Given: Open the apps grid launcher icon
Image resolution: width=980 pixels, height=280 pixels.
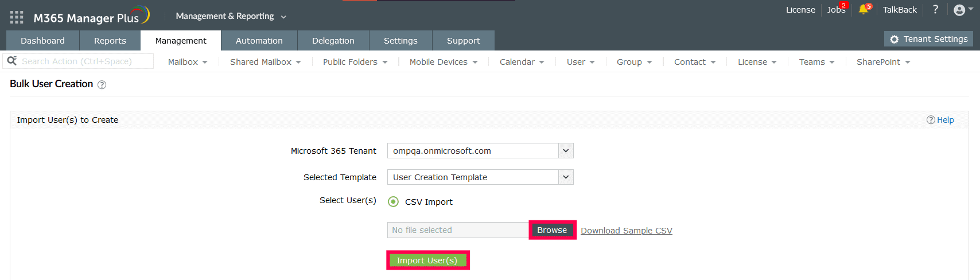Looking at the screenshot, I should (17, 17).
